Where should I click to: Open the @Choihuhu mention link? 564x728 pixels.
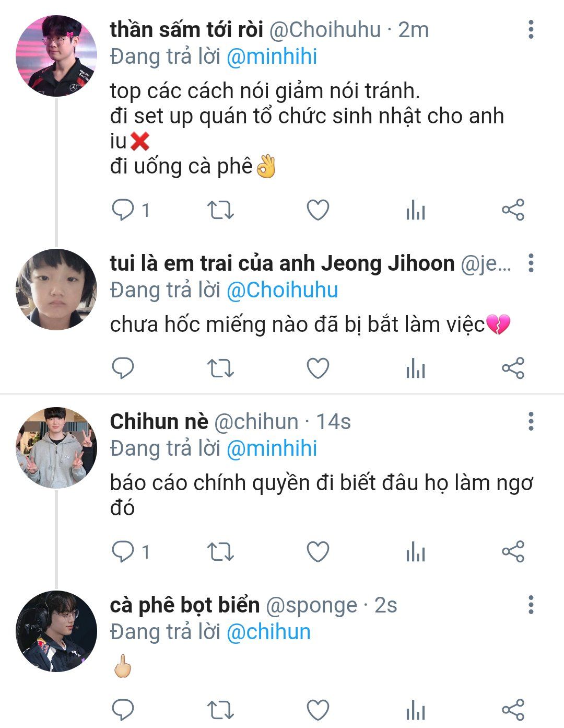point(282,290)
